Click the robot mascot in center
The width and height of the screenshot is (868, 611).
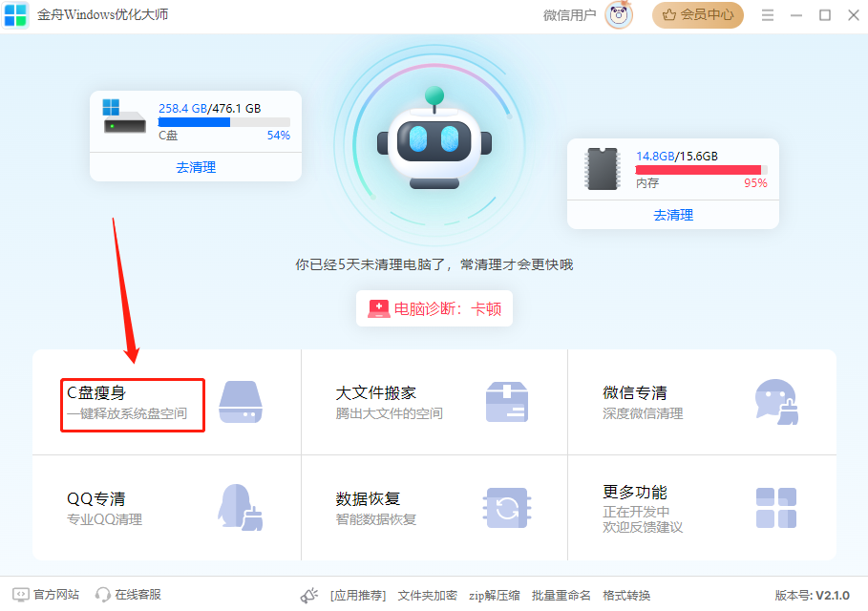(x=434, y=141)
